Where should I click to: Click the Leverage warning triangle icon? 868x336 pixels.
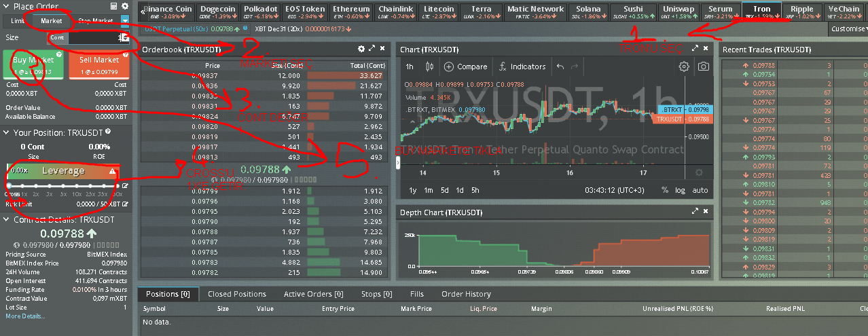tap(113, 171)
